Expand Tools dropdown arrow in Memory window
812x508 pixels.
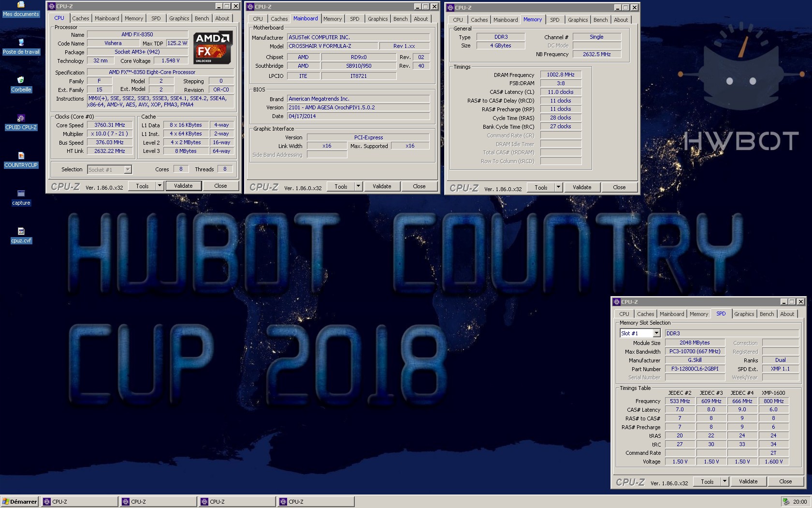(x=558, y=187)
